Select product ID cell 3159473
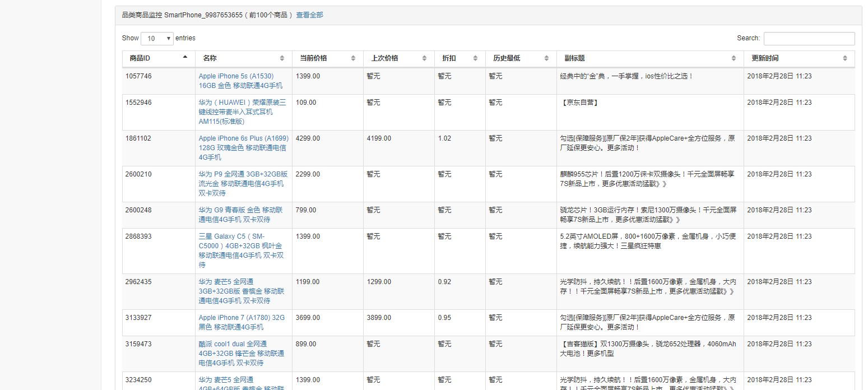868x390 pixels. click(x=138, y=344)
